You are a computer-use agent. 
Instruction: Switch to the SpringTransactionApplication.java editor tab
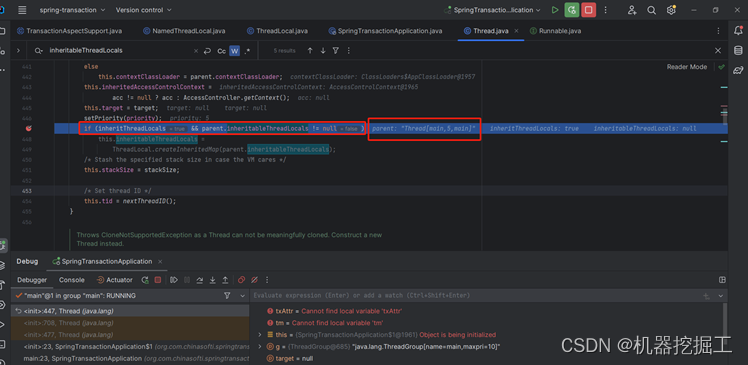coord(385,31)
